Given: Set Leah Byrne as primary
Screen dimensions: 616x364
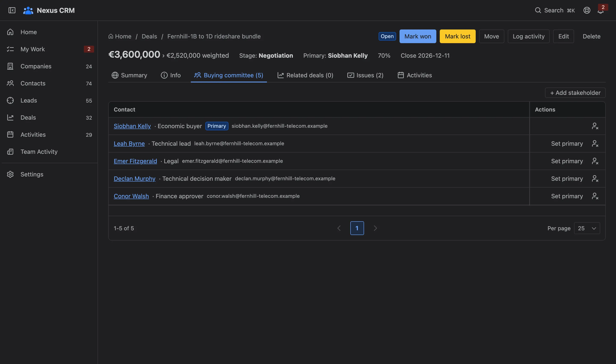Looking at the screenshot, I should 567,144.
